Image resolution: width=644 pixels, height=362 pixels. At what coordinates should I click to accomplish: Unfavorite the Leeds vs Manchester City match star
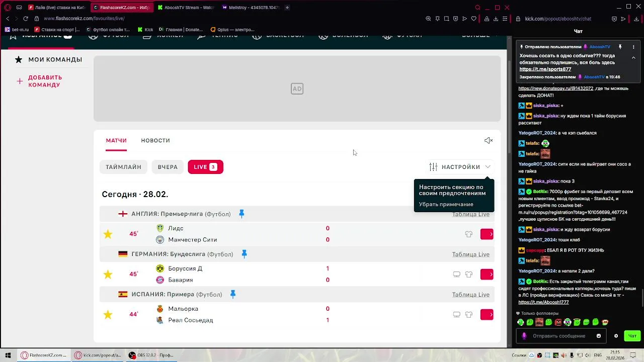coord(108,234)
